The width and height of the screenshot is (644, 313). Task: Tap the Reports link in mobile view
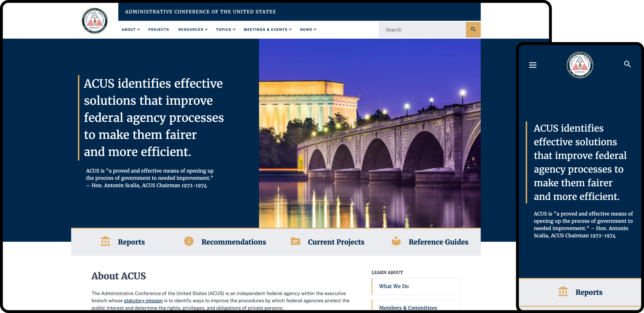tap(589, 292)
